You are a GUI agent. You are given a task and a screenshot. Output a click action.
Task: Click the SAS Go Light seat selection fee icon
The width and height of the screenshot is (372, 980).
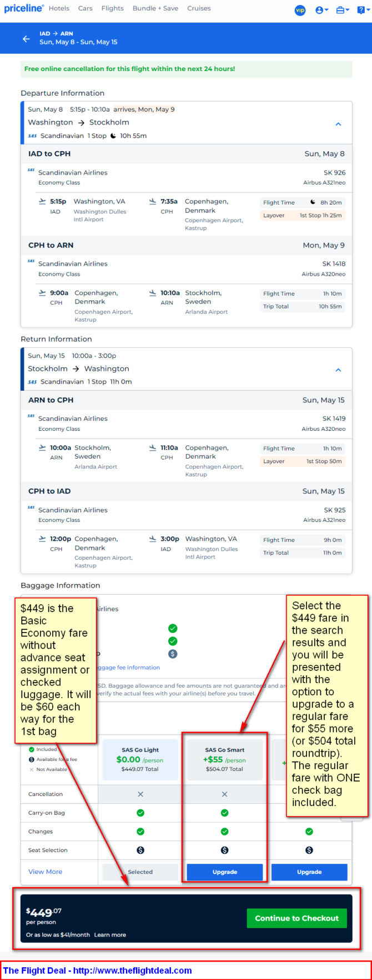point(140,850)
